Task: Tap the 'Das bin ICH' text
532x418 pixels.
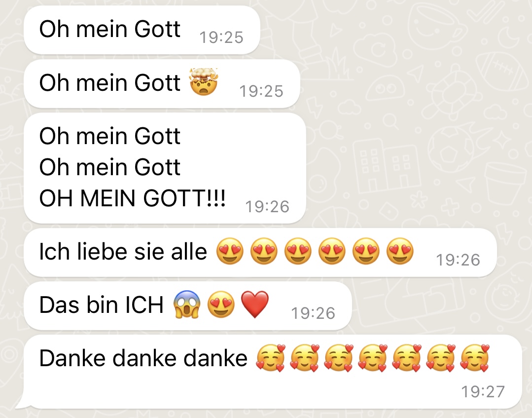Action: point(102,304)
